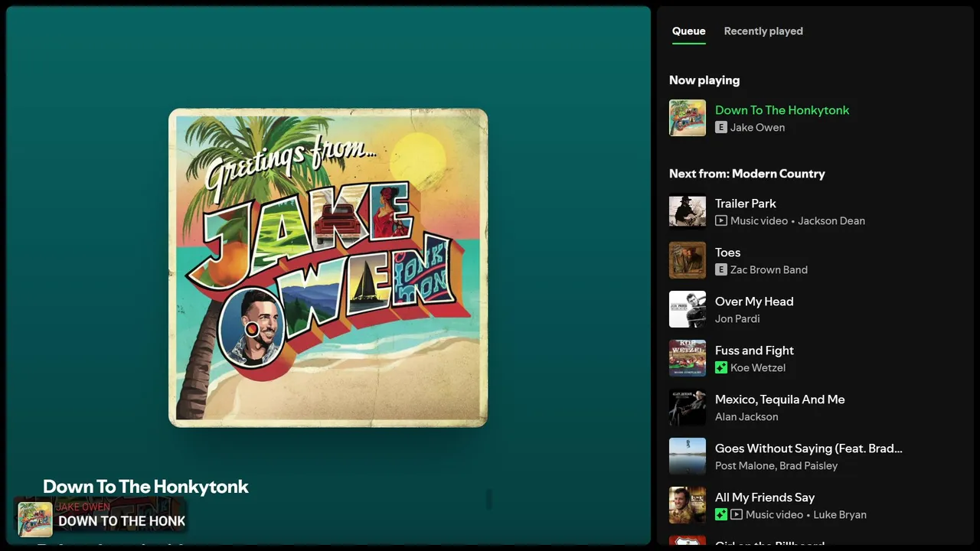Click the now playing Jake Owen album thumbnail
The image size is (980, 551).
click(x=688, y=118)
